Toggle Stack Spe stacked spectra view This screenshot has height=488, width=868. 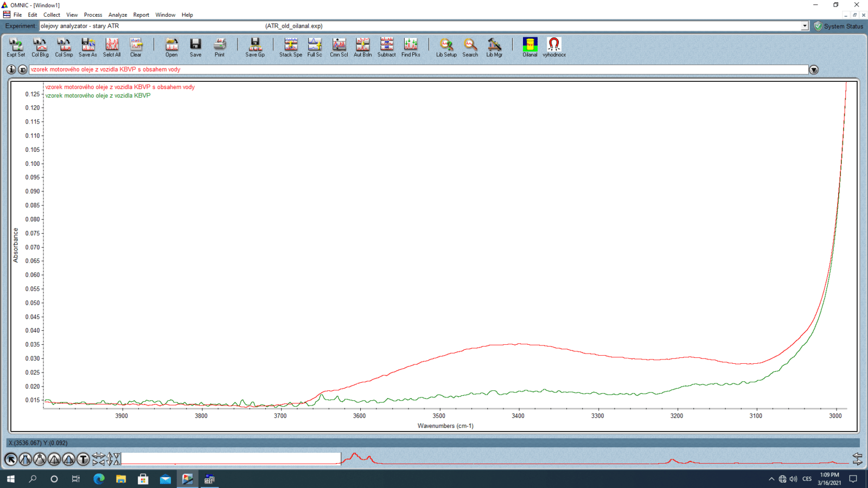(x=290, y=47)
